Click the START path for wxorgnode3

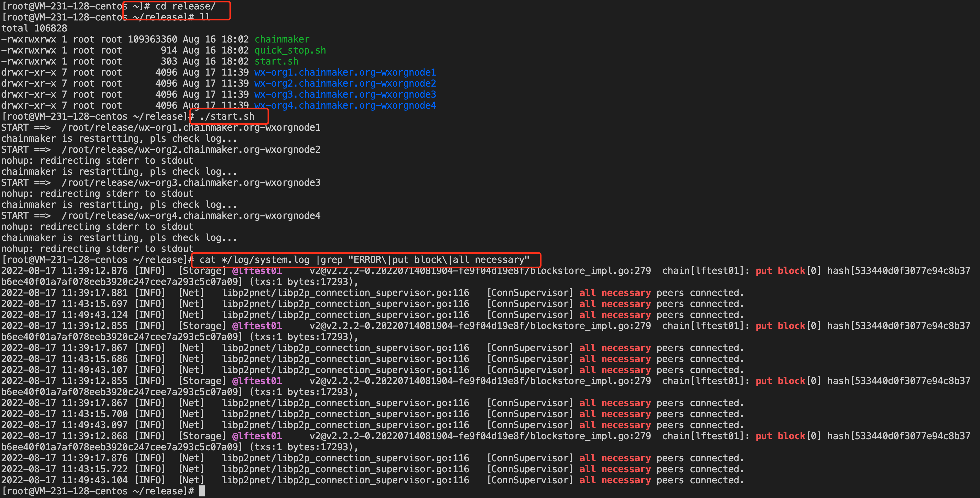[x=191, y=183]
